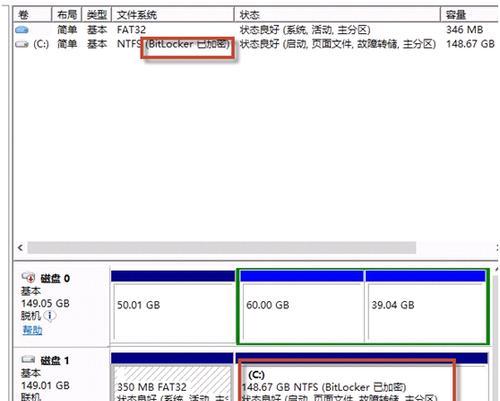500x401 pixels.
Task: Sort by the 布局 column header
Action: [x=67, y=15]
